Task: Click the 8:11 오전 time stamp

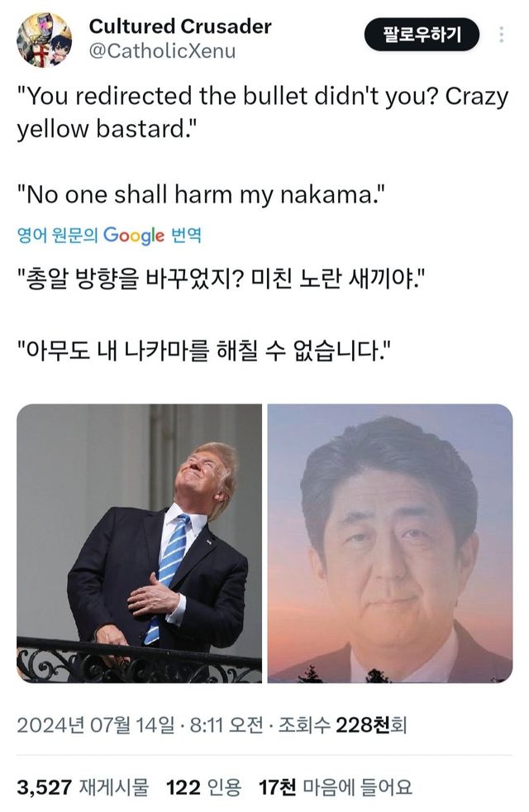Action: coord(226,724)
